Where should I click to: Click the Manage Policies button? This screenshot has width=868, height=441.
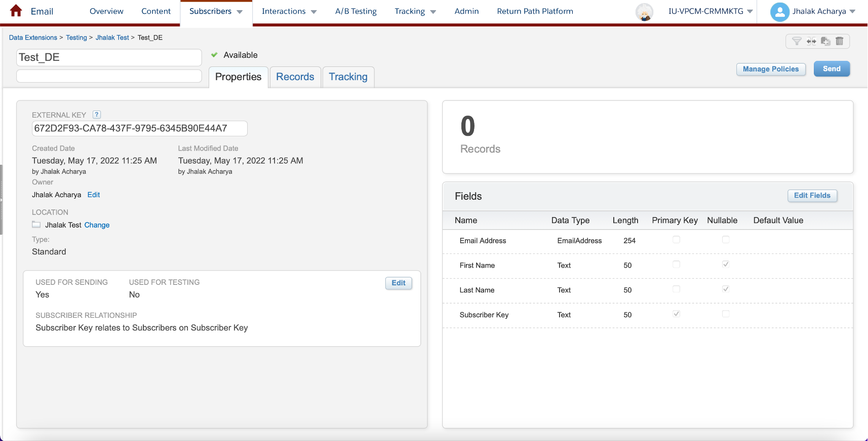tap(770, 69)
